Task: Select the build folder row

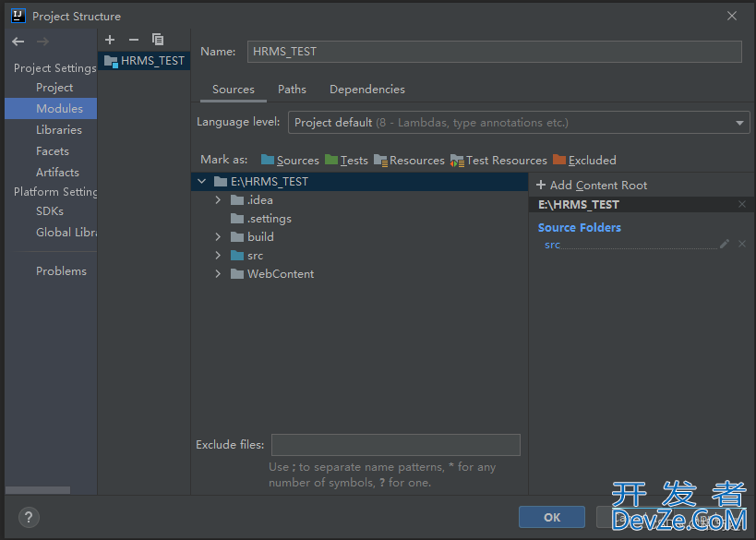Action: 360,236
